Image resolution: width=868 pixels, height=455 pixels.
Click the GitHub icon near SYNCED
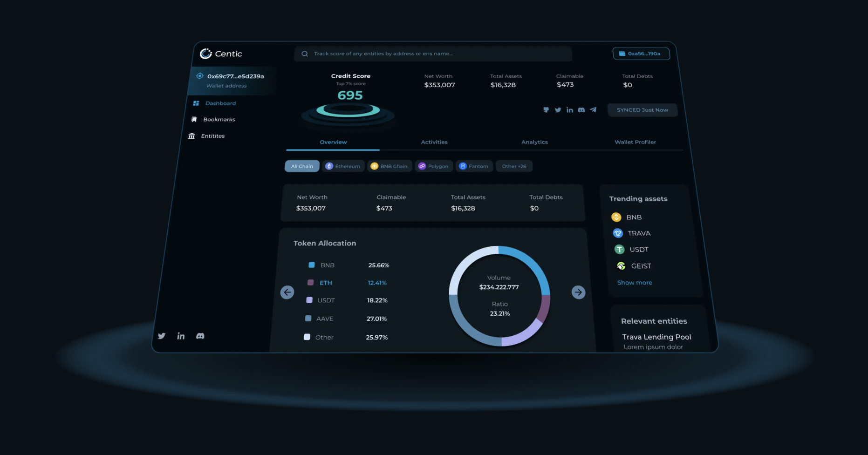click(x=546, y=109)
